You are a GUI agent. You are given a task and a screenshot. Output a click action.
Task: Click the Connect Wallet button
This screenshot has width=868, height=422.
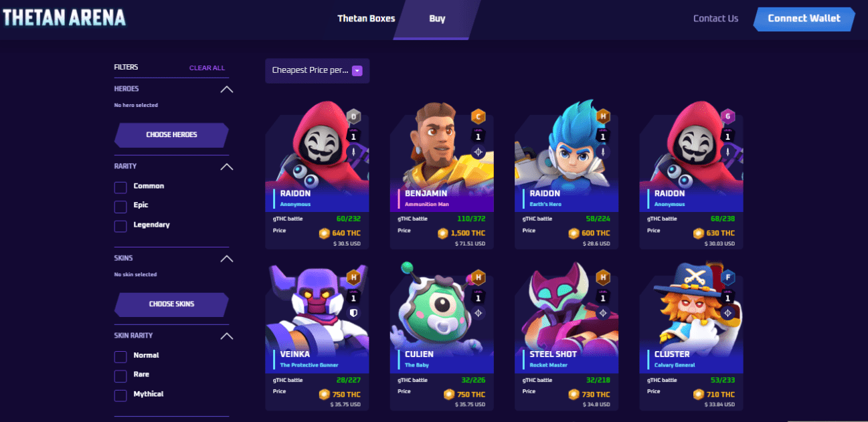[x=804, y=19]
